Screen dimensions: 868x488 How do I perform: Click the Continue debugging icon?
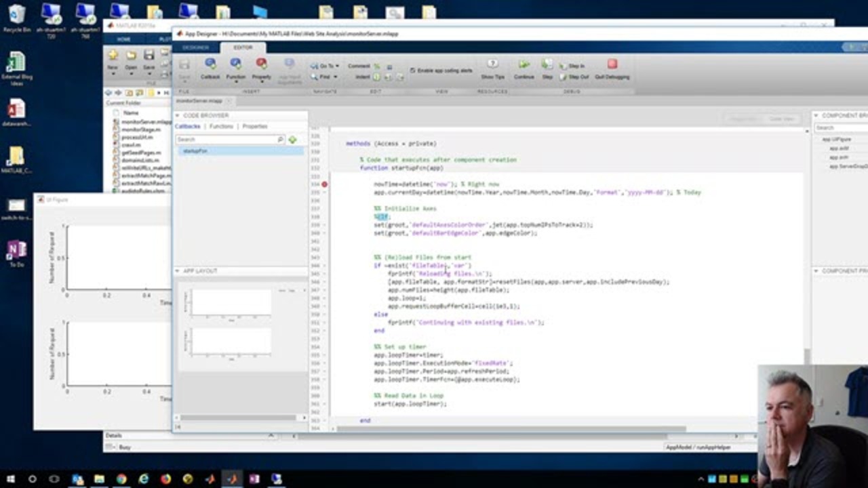click(524, 65)
